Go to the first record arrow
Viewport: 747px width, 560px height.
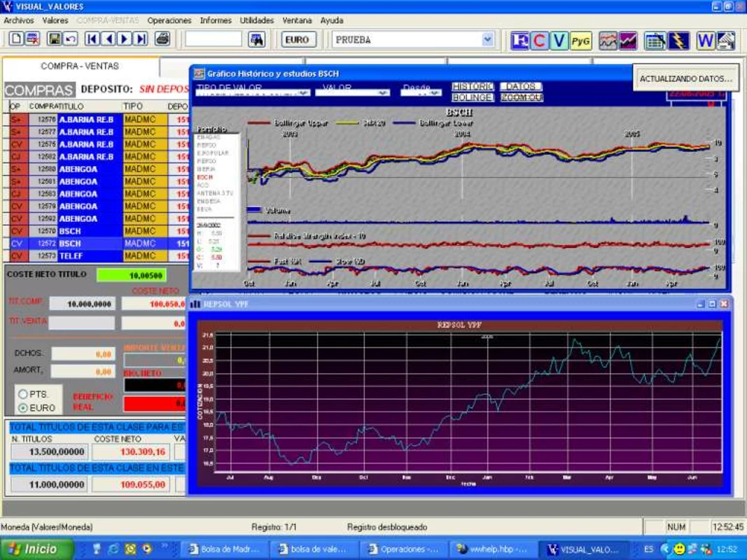tap(92, 39)
